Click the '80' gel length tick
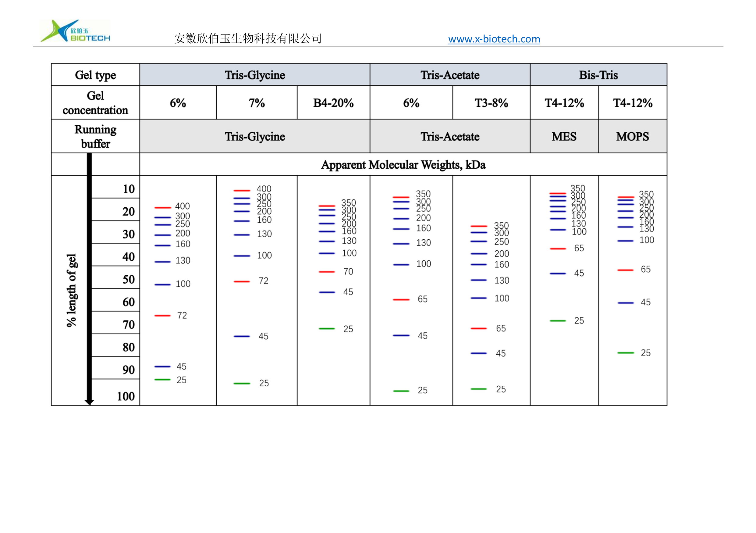This screenshot has width=756, height=533. pos(129,348)
